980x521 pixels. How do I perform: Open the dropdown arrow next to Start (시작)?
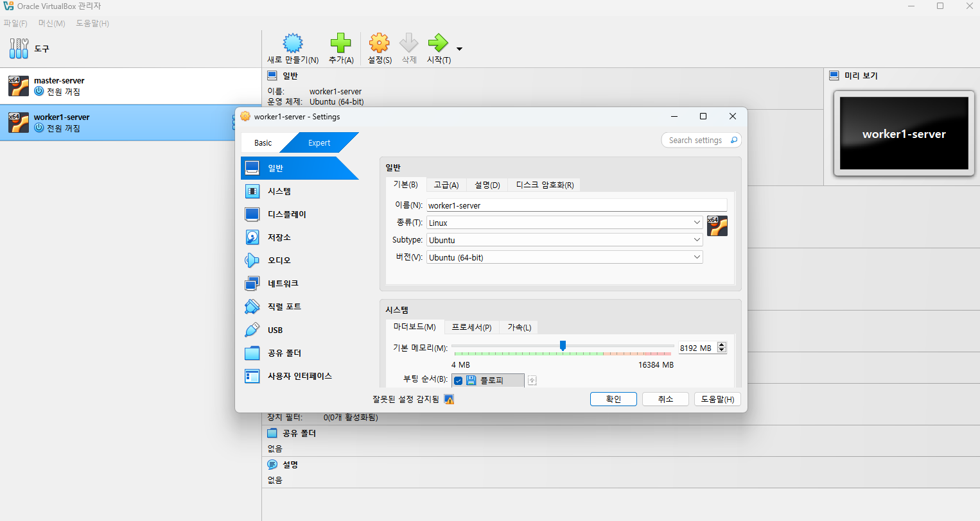459,49
